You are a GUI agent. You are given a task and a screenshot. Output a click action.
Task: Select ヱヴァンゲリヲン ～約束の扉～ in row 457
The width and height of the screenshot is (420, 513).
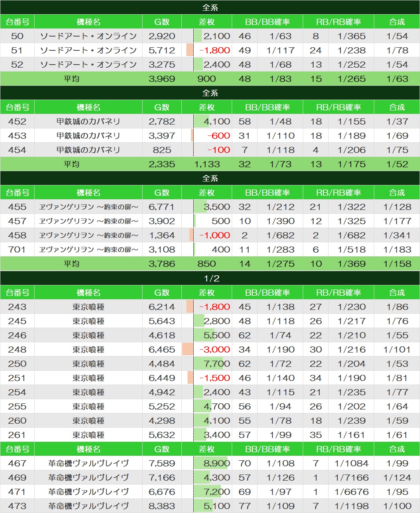[x=88, y=221]
